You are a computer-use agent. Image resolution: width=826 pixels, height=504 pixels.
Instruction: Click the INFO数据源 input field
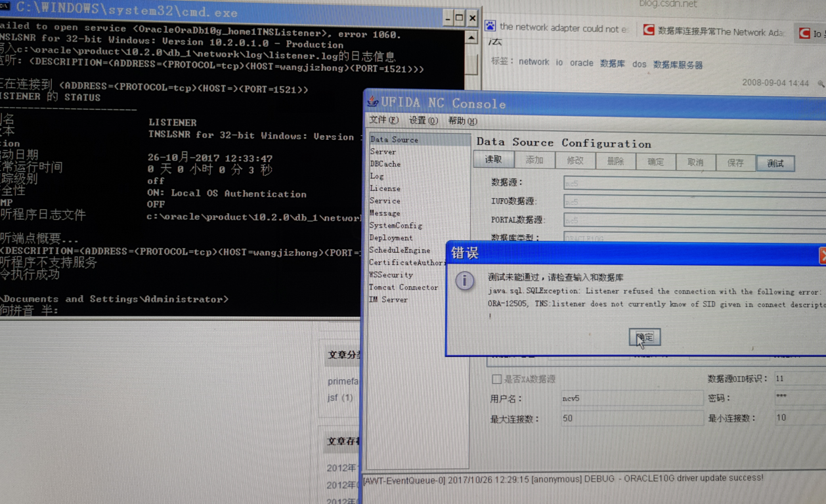(695, 202)
